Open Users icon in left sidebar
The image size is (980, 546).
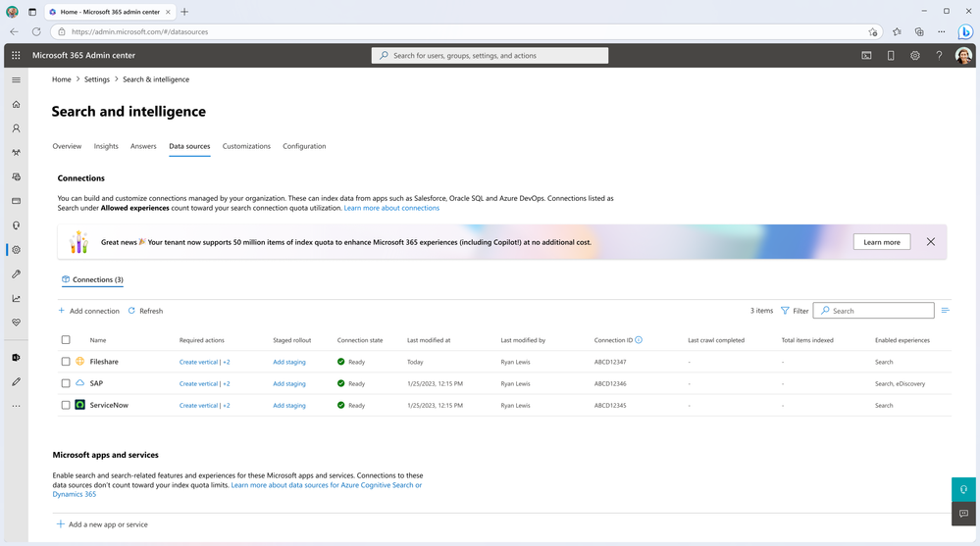[17, 128]
